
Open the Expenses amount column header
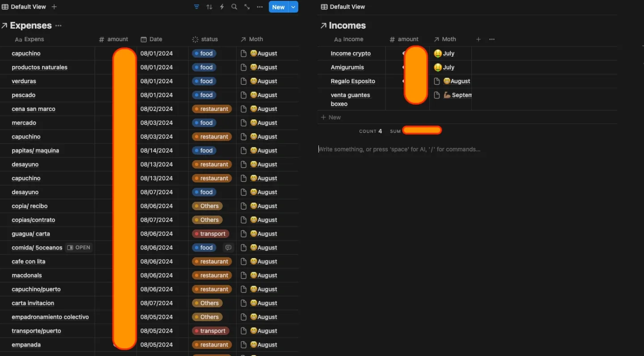click(x=114, y=39)
